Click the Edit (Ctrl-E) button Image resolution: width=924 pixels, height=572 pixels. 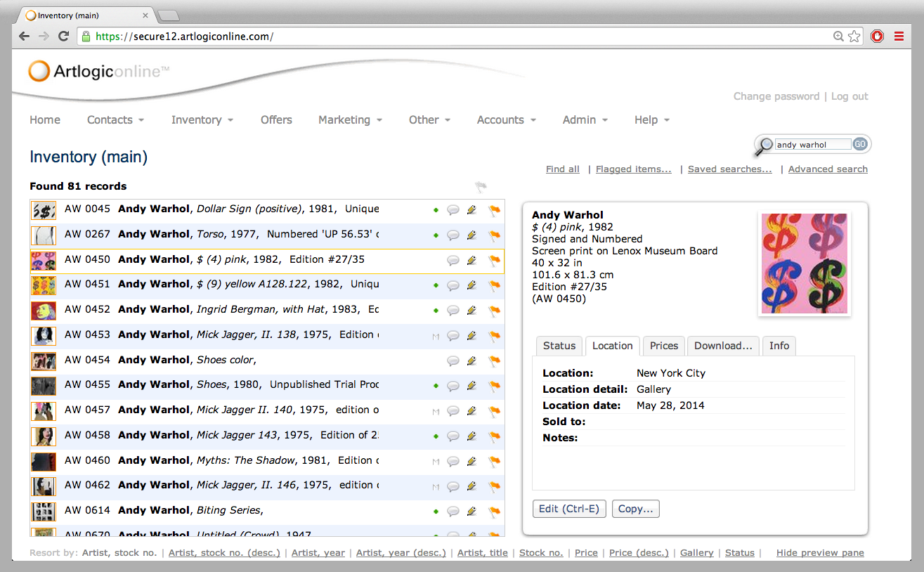coord(569,509)
